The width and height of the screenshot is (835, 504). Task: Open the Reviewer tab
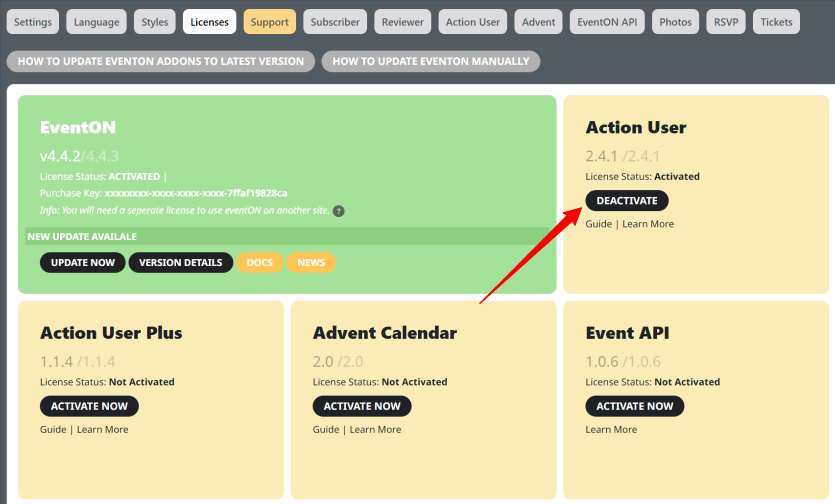point(403,22)
